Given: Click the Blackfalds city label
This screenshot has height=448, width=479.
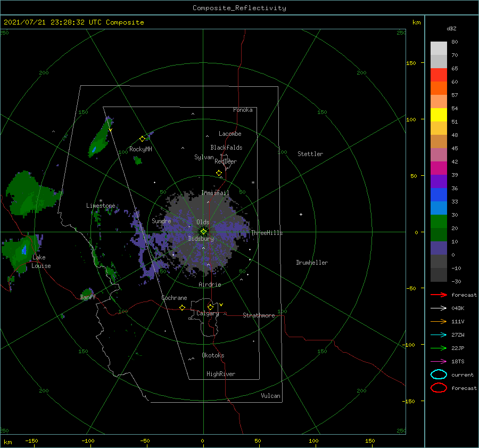Looking at the screenshot, I should [226, 148].
